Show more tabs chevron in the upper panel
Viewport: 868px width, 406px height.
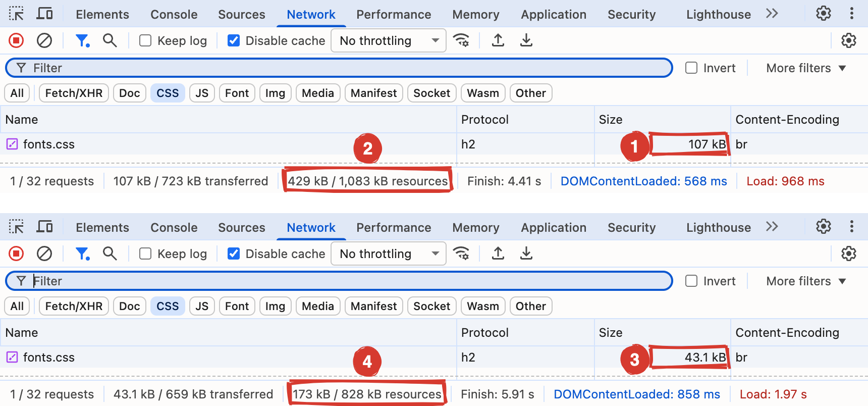pyautogui.click(x=772, y=14)
